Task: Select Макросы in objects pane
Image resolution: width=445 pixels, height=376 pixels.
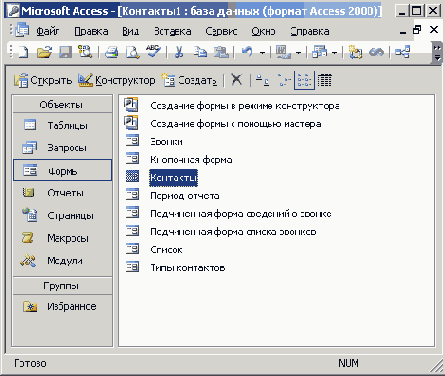Action: pos(62,238)
